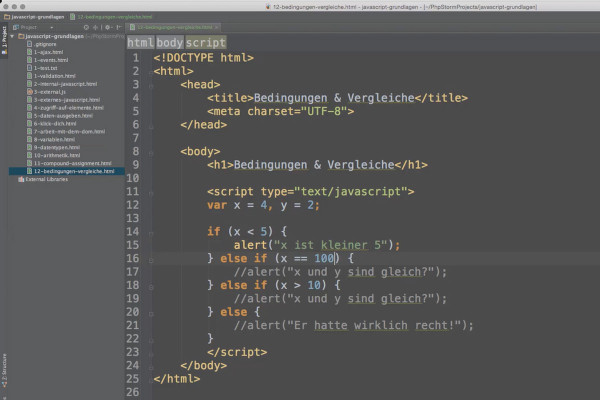
Task: Toggle fold marker at line 8 body tag
Action: pos(151,153)
